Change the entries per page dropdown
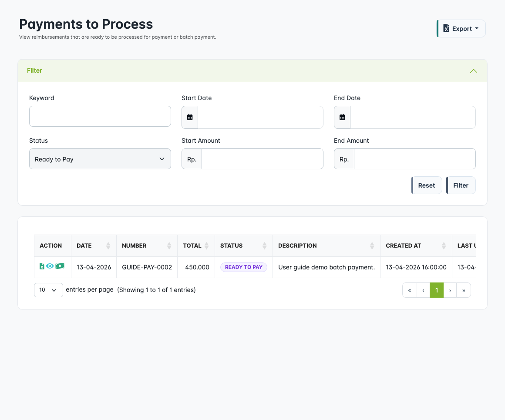This screenshot has height=420, width=505. (x=48, y=289)
